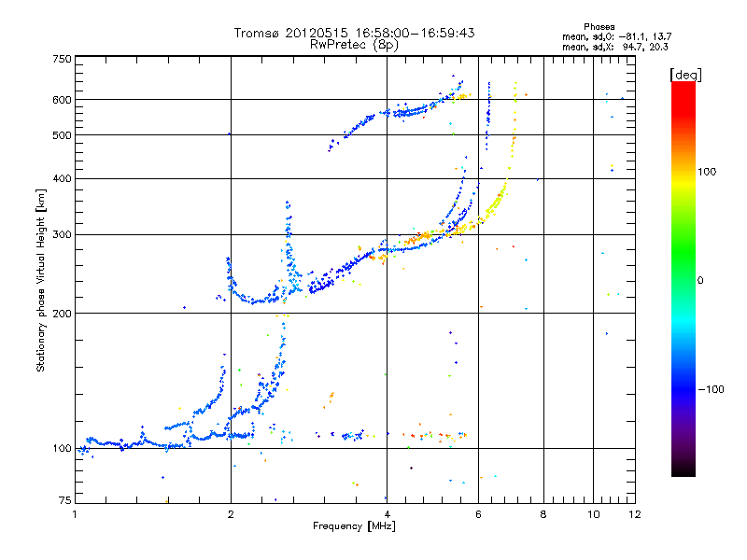This screenshot has height=560, width=747.
Task: Click the colorbar '-100' tick label
Action: click(712, 389)
